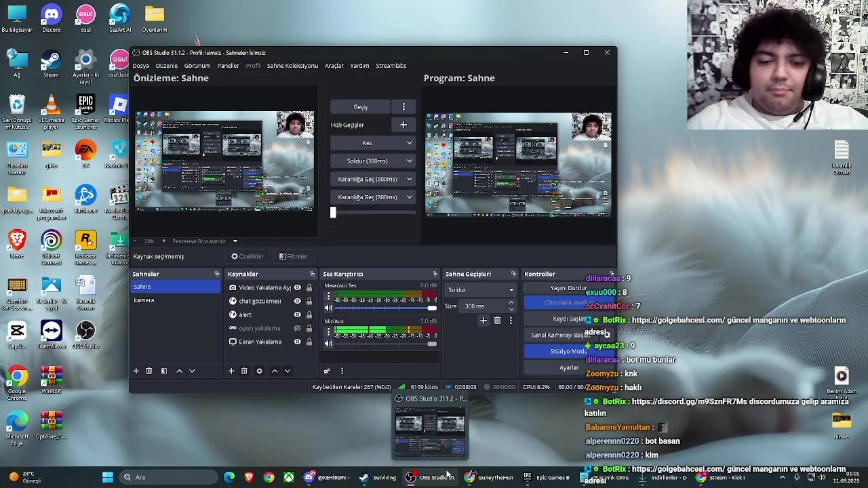Expand the Soldur (300ms) quick transition dropdown
This screenshot has width=868, height=488.
point(409,161)
